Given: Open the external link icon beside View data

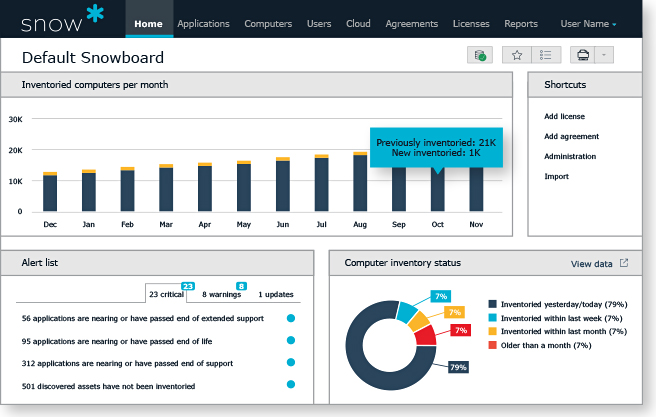Looking at the screenshot, I should pyautogui.click(x=625, y=264).
